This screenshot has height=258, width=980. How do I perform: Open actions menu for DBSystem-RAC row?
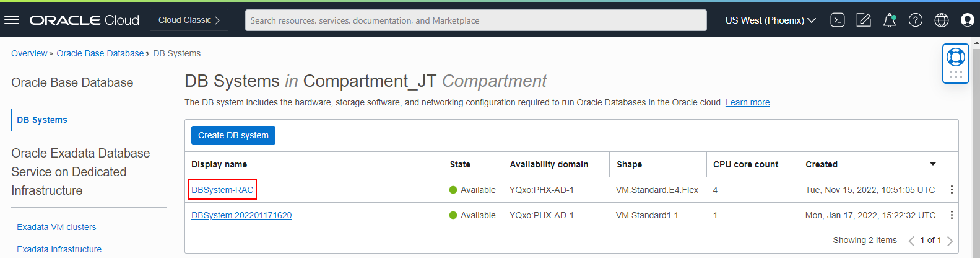click(x=952, y=190)
